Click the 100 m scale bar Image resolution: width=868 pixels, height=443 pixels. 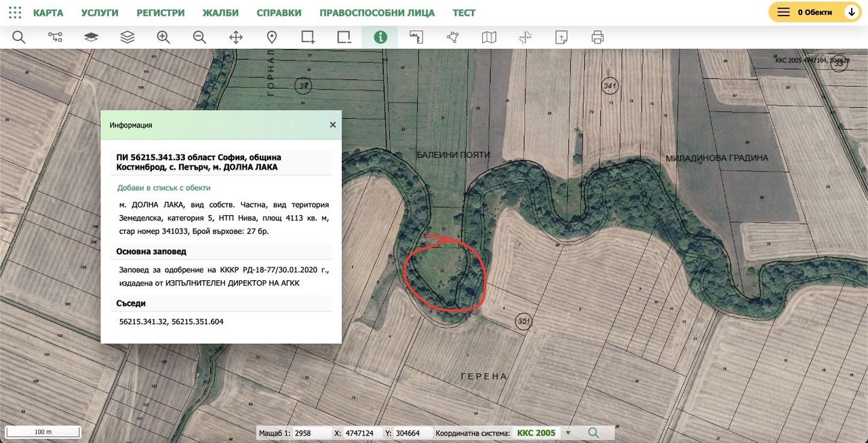tap(43, 431)
